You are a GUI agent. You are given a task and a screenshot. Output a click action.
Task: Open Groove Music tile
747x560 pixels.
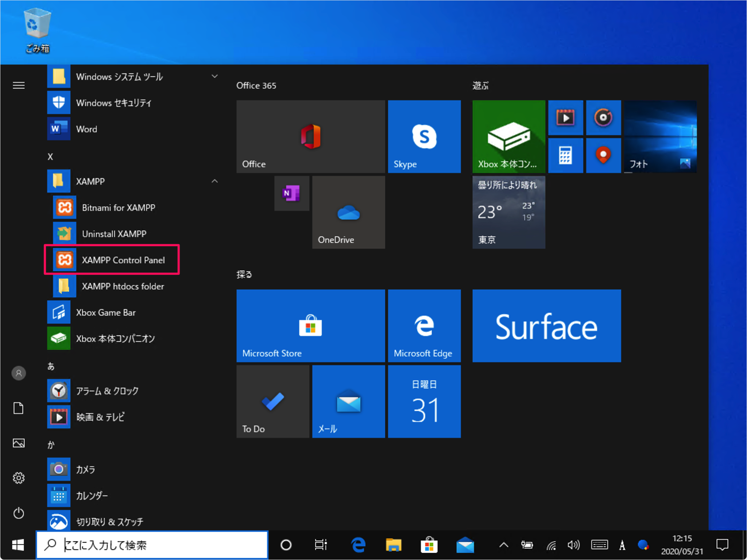tap(603, 117)
